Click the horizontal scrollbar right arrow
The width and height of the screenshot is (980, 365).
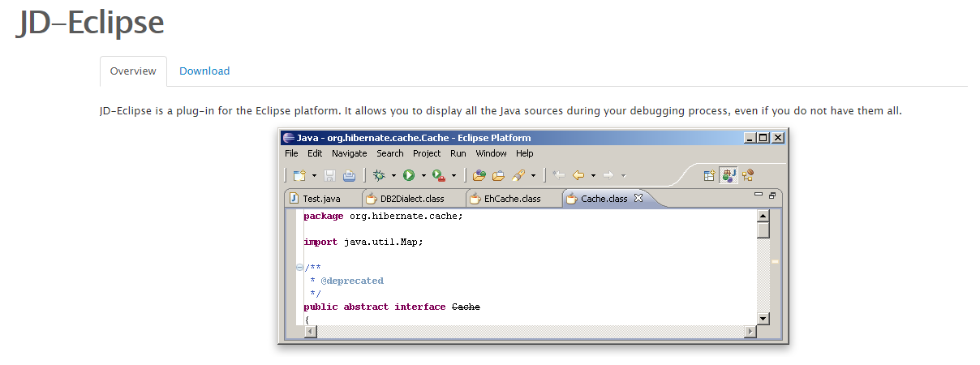tap(750, 332)
